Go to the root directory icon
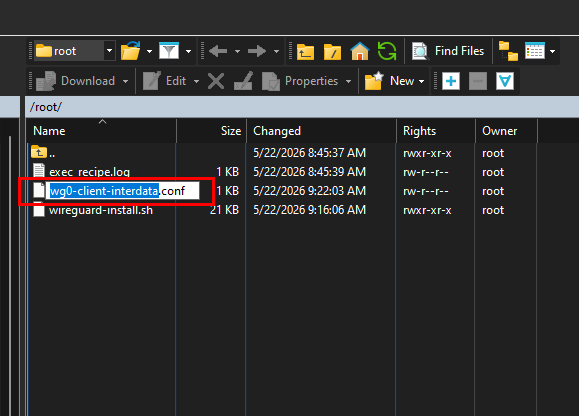The height and width of the screenshot is (416, 579). (332, 51)
